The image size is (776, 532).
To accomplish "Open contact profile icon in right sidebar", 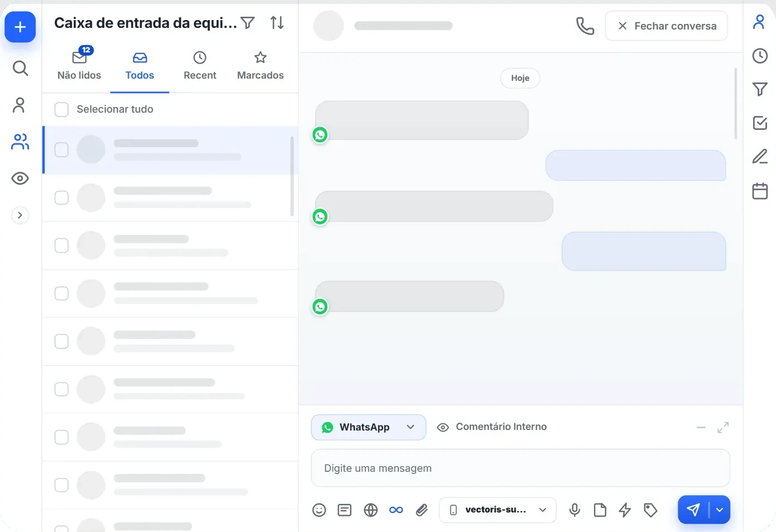I will [x=759, y=22].
